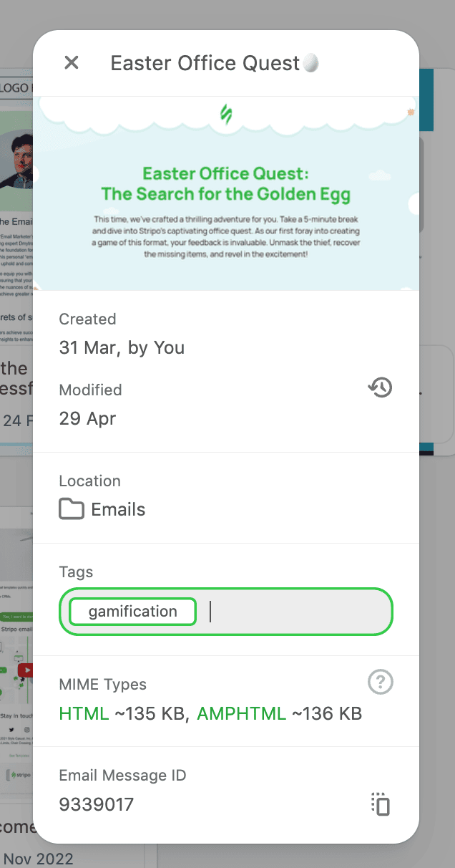The image size is (455, 868).
Task: Click the Easter Office Quest email preview banner
Action: (227, 193)
